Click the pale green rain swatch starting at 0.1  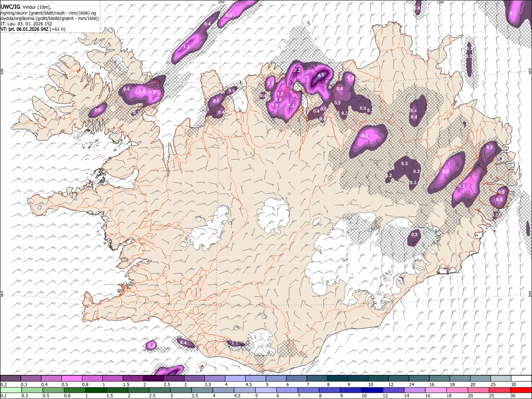11,390
